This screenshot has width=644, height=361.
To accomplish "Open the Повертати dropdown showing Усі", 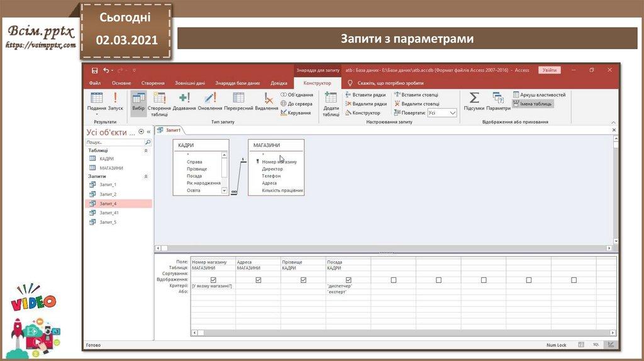I will (x=442, y=113).
